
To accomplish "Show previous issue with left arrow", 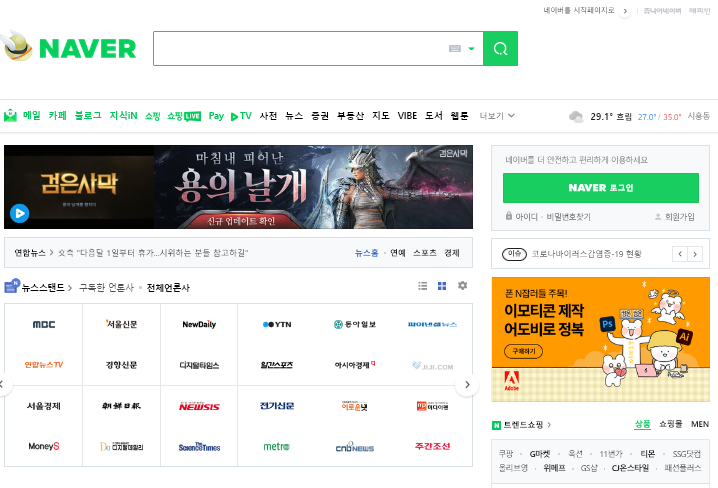I will 680,254.
